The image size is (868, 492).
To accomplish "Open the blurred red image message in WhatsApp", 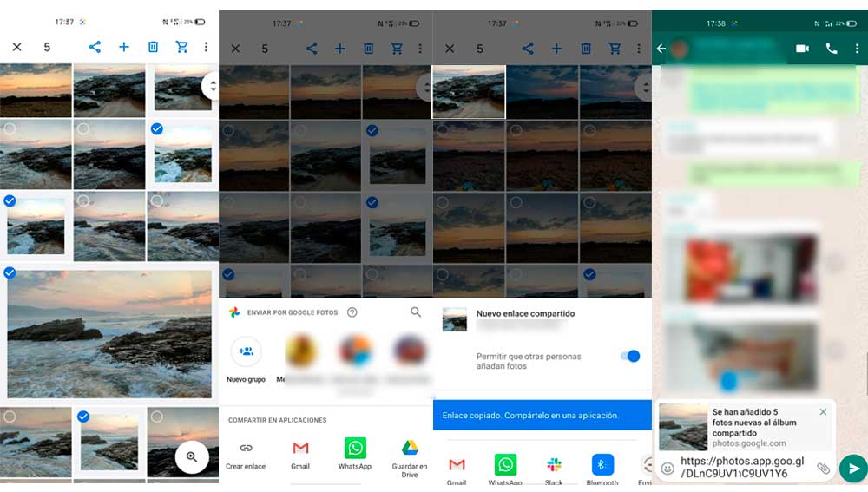I will point(742,269).
